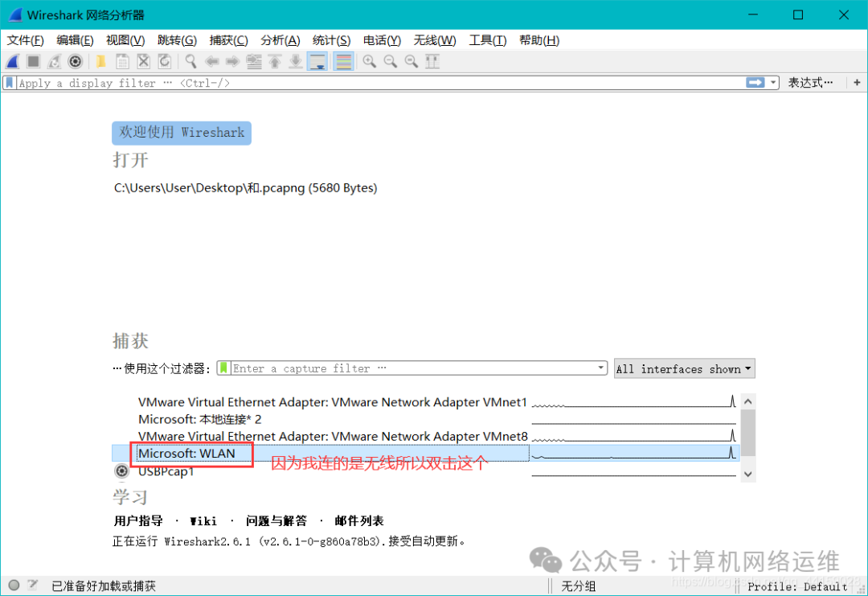
Task: Click the find packet magnifier icon
Action: (190, 61)
